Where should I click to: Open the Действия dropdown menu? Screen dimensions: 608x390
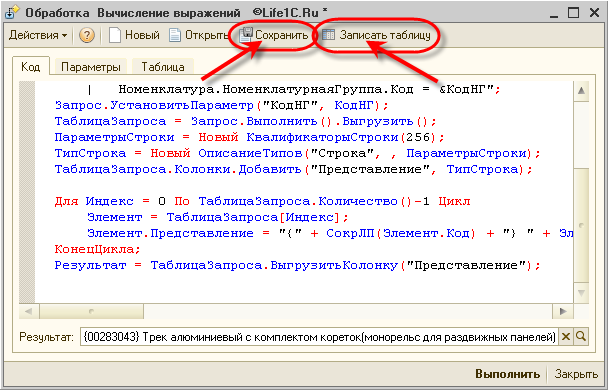coord(38,35)
